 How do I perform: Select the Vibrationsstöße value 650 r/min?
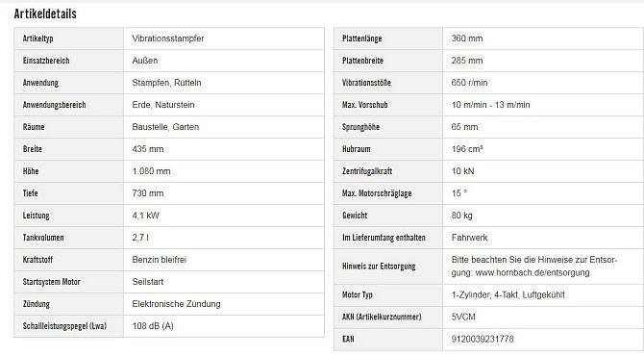pyautogui.click(x=469, y=83)
